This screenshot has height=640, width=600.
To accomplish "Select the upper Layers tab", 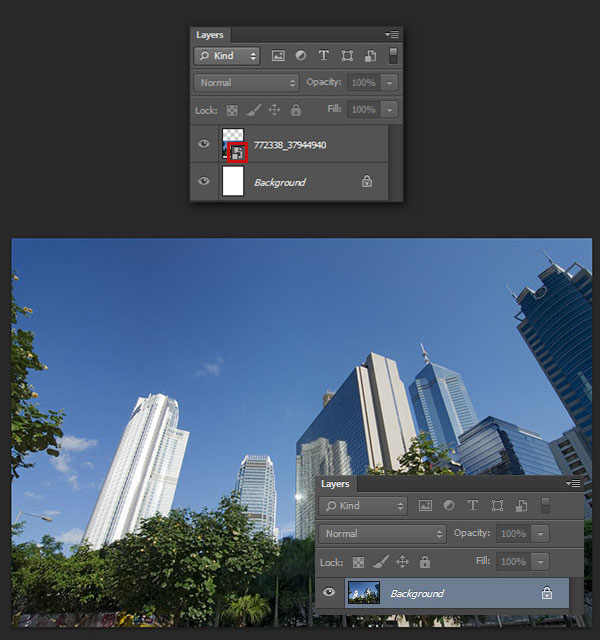I will pyautogui.click(x=210, y=35).
